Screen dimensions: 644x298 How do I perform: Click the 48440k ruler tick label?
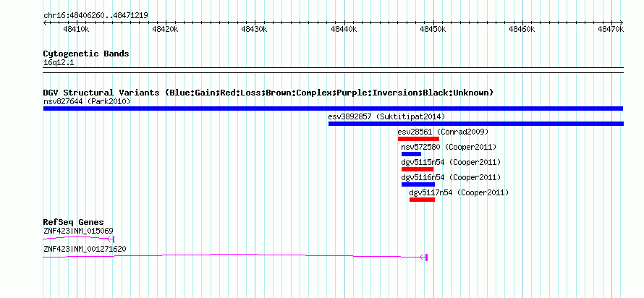(344, 29)
